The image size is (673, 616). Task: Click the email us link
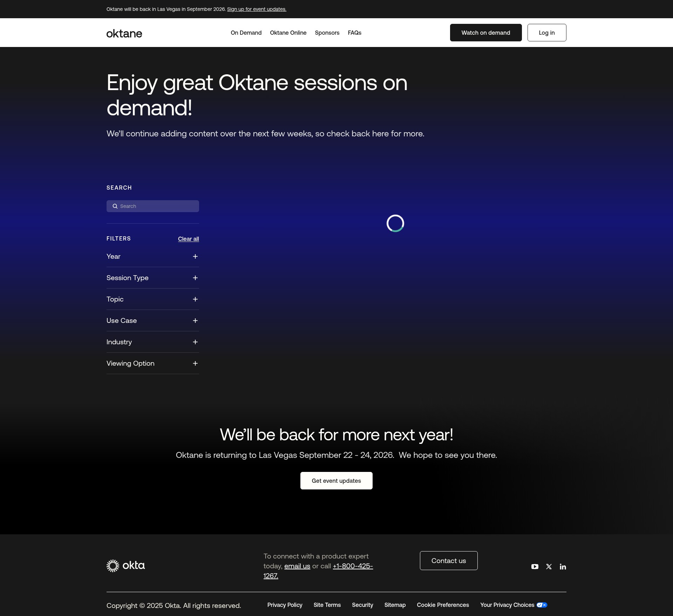pos(297,566)
